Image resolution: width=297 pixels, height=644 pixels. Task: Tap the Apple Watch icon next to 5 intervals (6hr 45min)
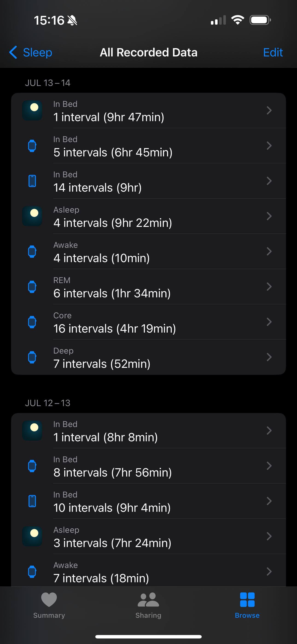[32, 146]
